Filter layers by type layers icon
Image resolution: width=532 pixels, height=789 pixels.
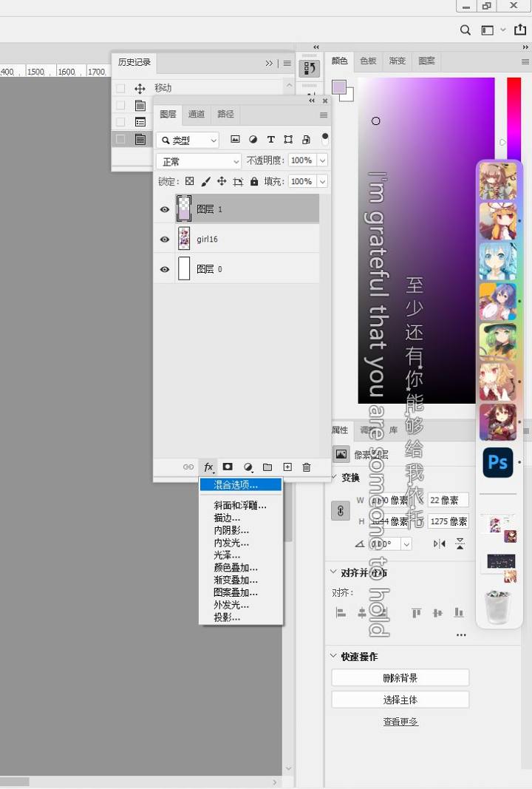point(270,139)
